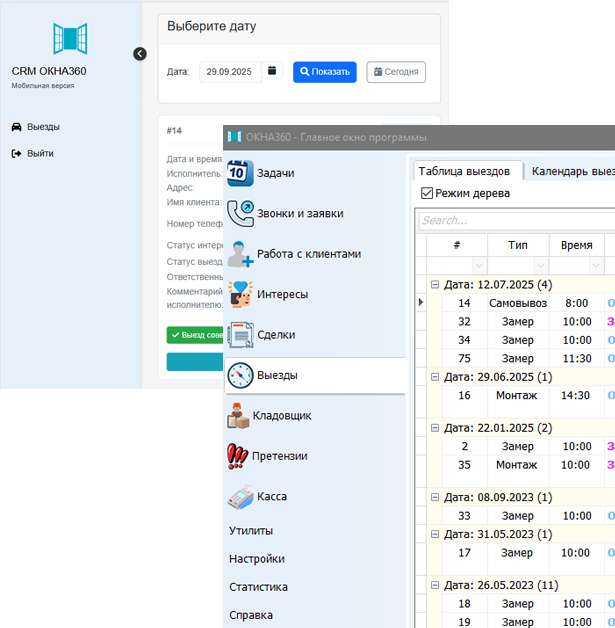615x628 pixels.
Task: Switch to the Календарь выездов tab
Action: [x=572, y=171]
